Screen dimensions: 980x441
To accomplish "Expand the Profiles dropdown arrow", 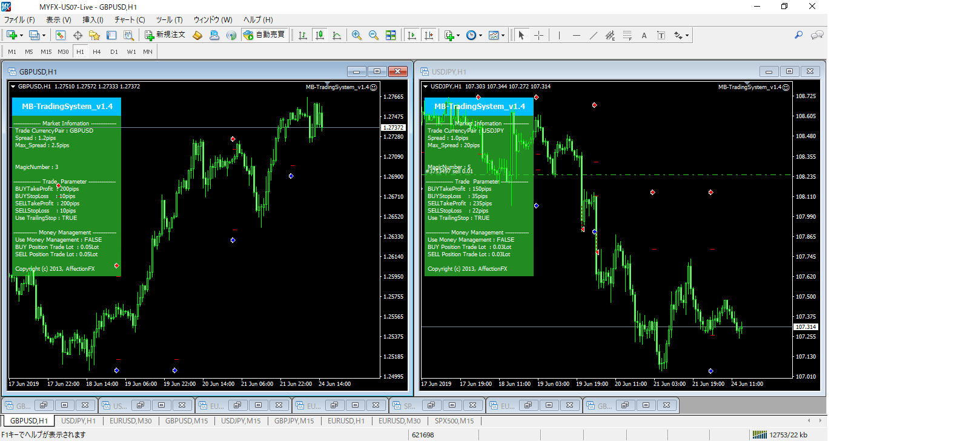I will (44, 35).
